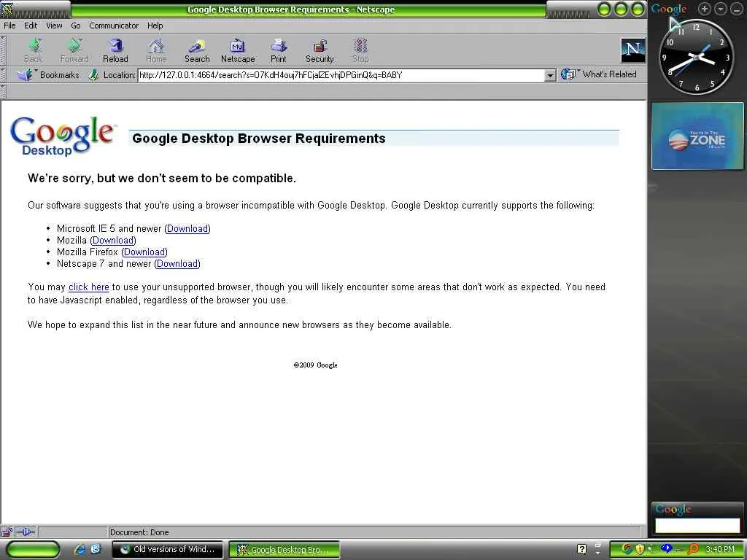Collapse the personal toolbar grip handle
747x560 pixels.
click(3, 91)
